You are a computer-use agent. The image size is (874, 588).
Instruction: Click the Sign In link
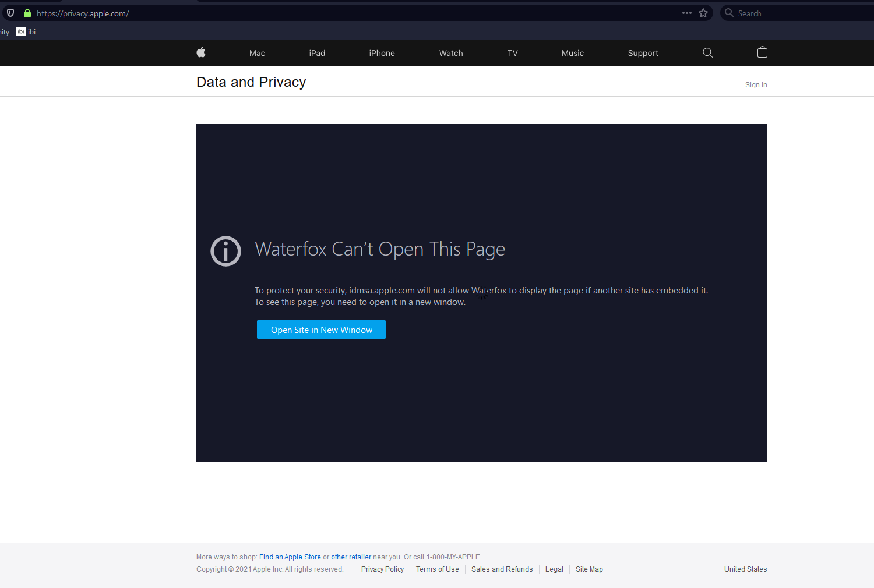(x=756, y=85)
